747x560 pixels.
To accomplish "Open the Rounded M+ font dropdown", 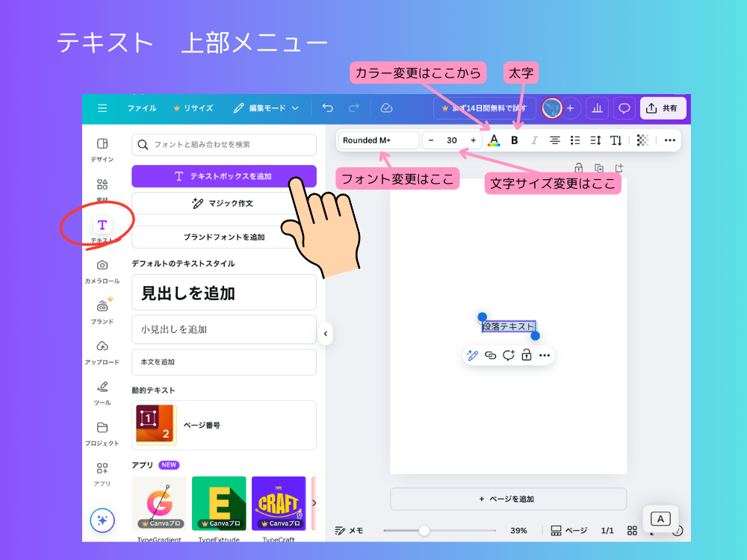I will pyautogui.click(x=378, y=140).
